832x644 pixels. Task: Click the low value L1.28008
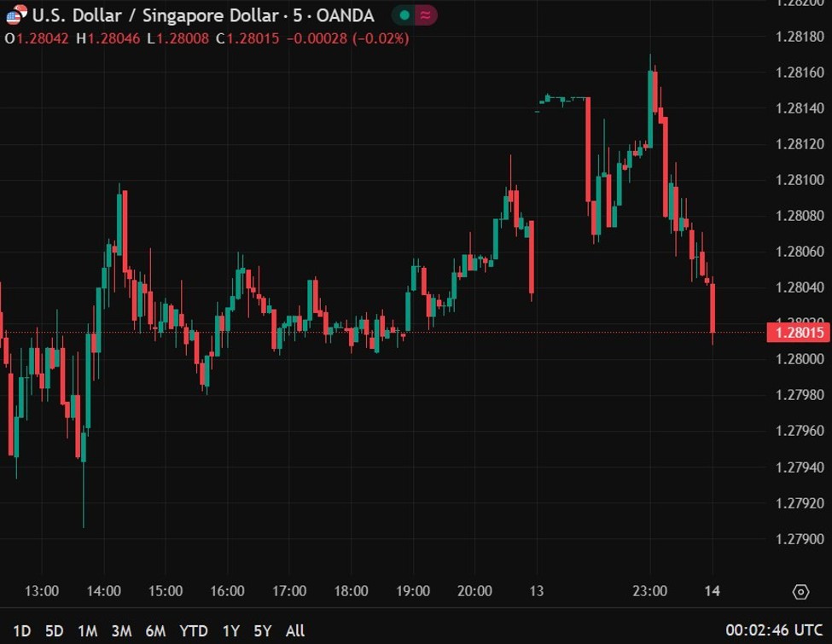[x=177, y=38]
